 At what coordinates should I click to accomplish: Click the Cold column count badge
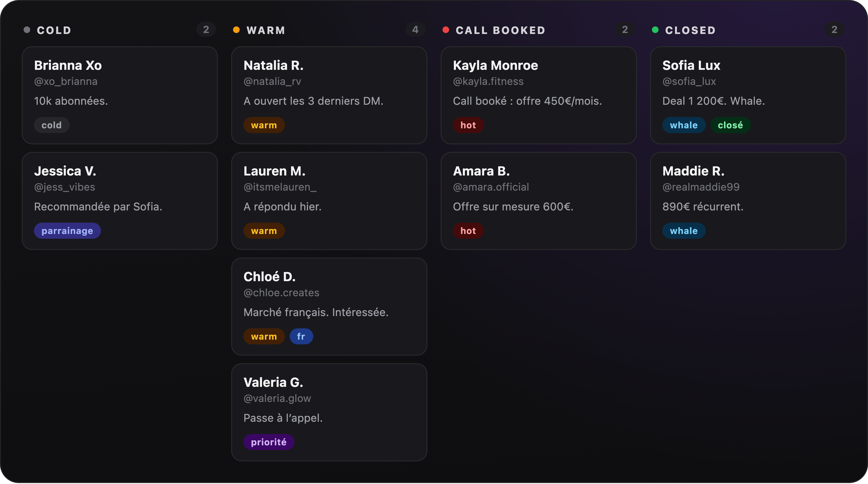coord(206,30)
